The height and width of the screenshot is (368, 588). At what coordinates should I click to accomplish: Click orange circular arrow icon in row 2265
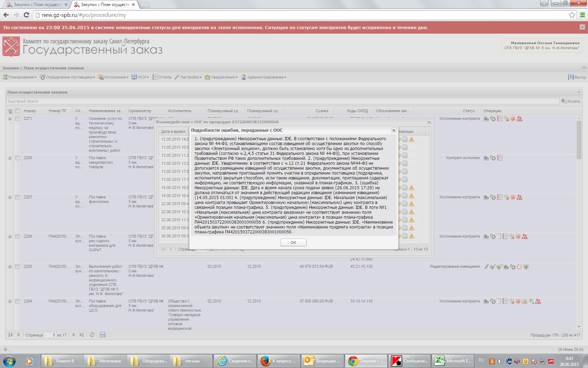pyautogui.click(x=519, y=267)
